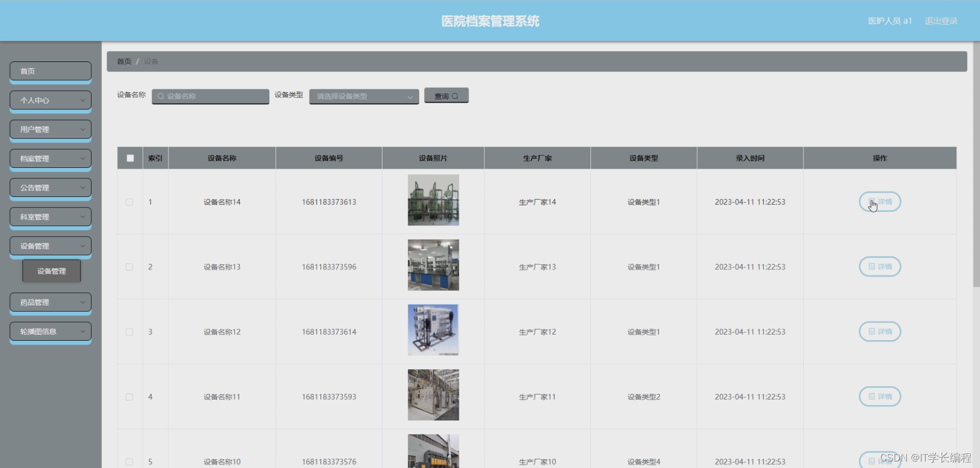Click the 设备类型2 cell

pyautogui.click(x=644, y=397)
